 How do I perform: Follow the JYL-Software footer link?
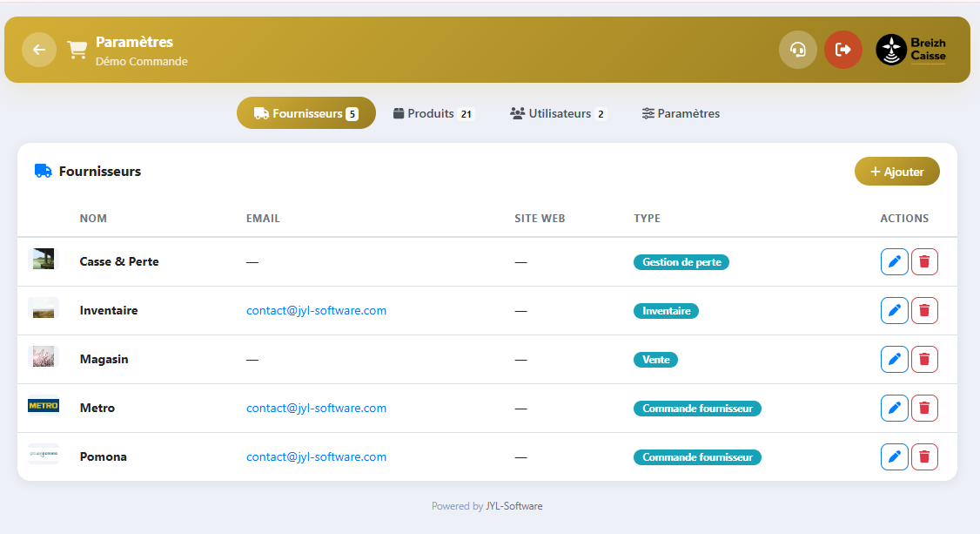513,506
